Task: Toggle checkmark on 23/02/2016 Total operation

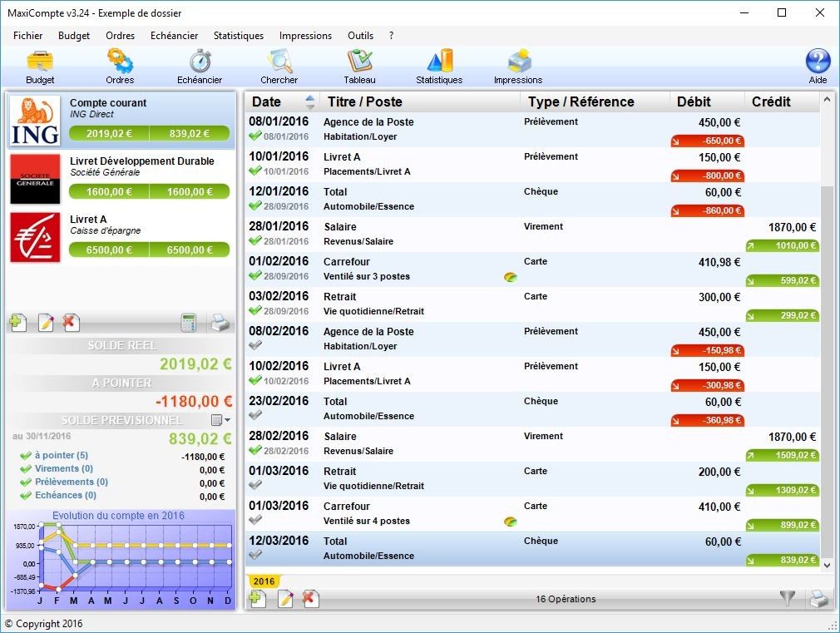Action: pyautogui.click(x=255, y=415)
